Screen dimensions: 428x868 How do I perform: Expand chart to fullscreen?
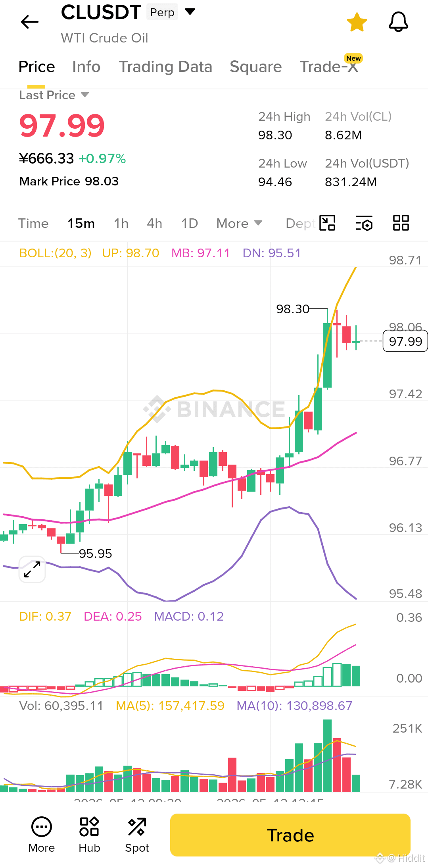point(32,569)
